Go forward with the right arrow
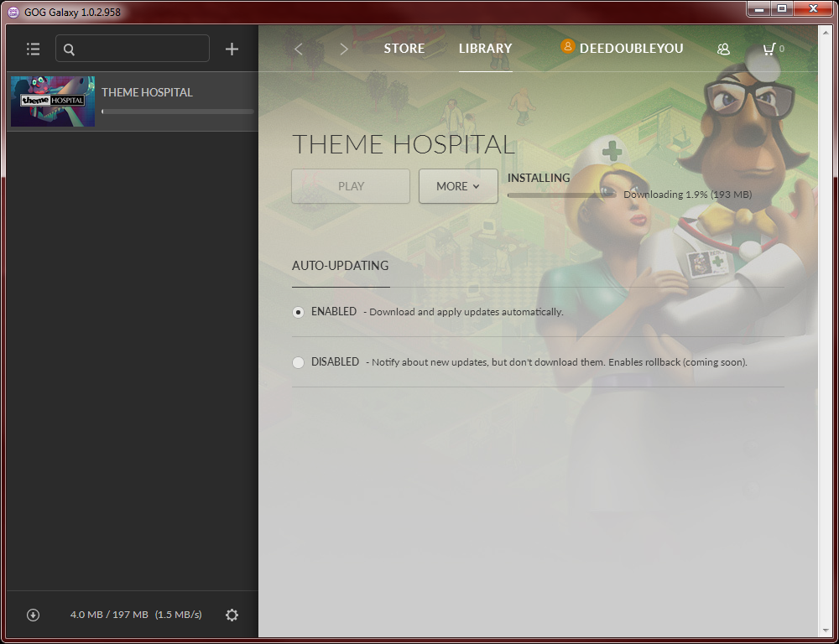Viewport: 839px width, 644px height. 344,49
